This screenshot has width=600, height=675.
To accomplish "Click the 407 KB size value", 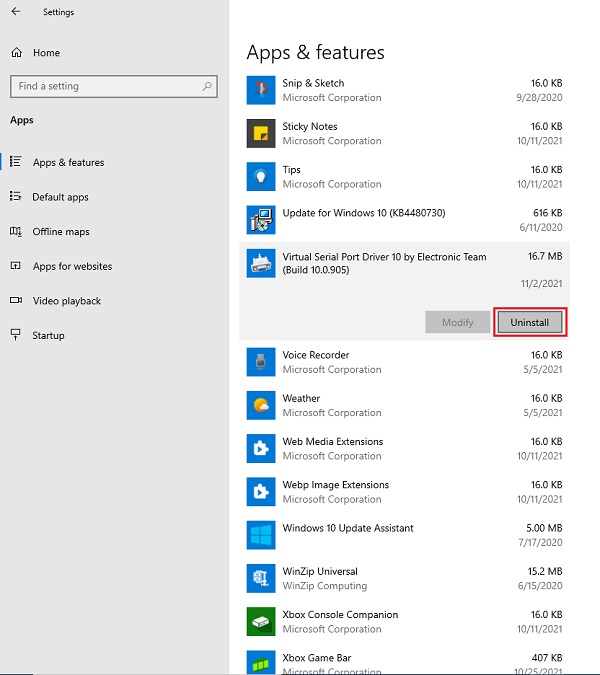I will tap(547, 658).
